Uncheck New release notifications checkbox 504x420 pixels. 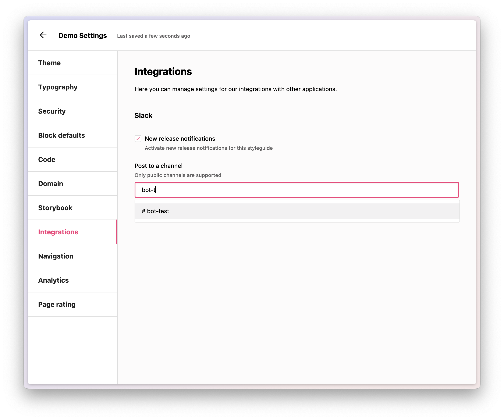tap(138, 139)
